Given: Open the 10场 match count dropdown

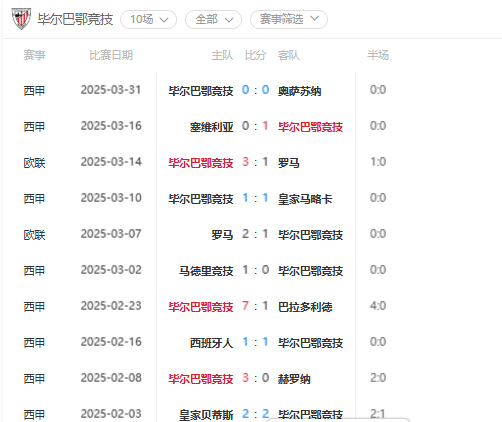Looking at the screenshot, I should coord(148,19).
